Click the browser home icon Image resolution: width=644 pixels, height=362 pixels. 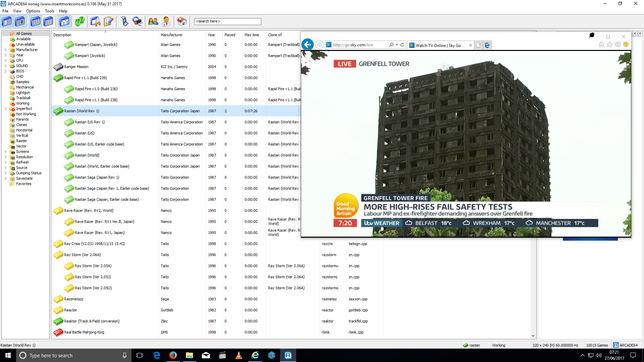(601, 45)
